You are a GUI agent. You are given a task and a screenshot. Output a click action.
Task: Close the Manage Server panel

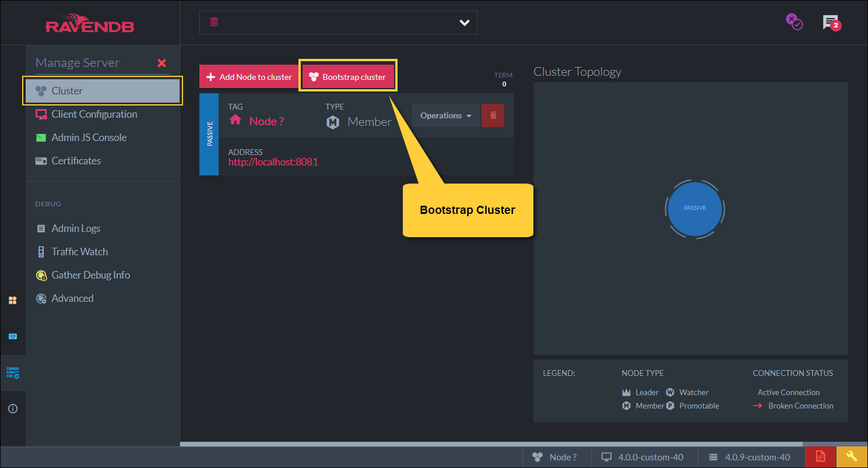tap(162, 63)
